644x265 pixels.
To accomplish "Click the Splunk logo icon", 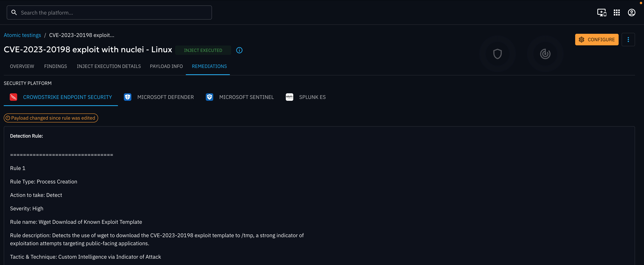I will 289,97.
